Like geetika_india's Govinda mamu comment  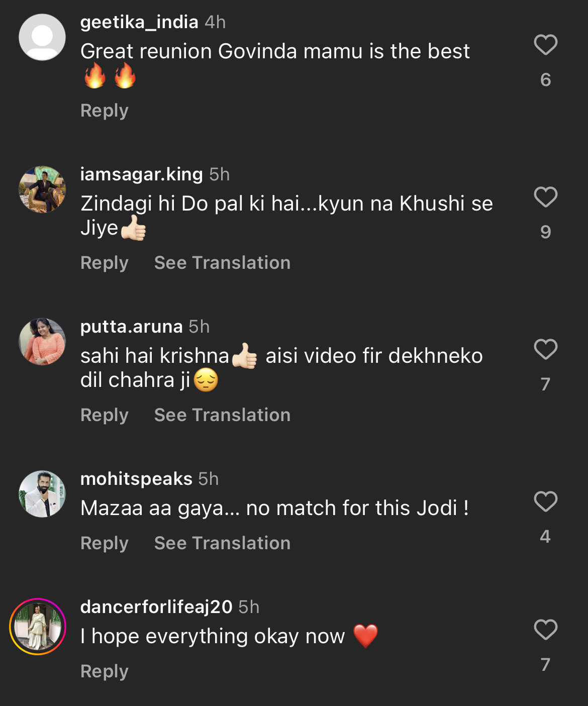coord(545,45)
